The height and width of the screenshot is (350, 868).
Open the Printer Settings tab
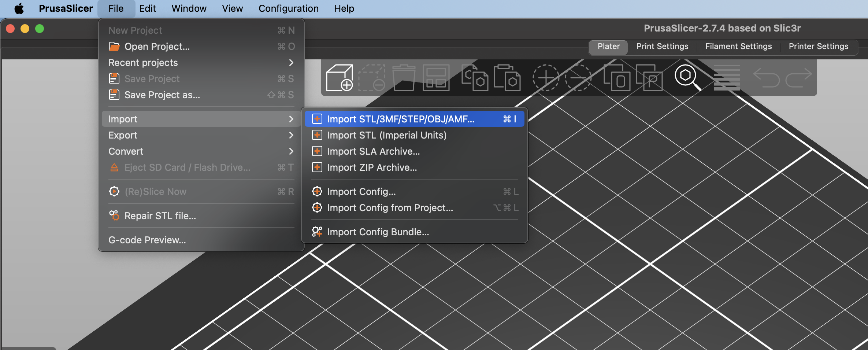coord(818,47)
